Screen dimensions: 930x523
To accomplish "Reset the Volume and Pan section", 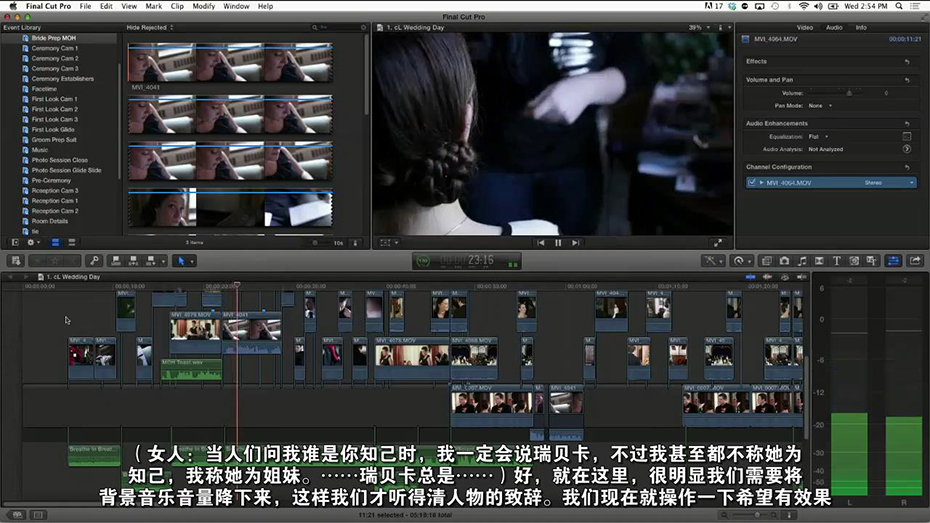I will coord(906,79).
